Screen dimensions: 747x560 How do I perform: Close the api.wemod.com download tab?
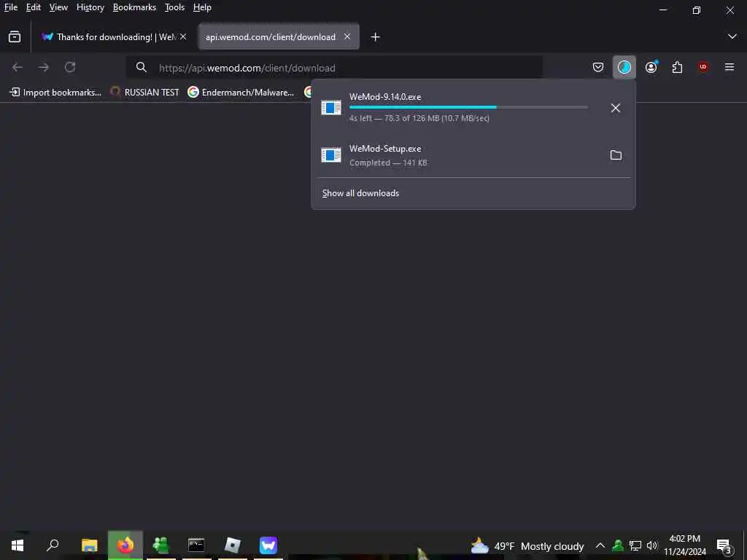click(x=347, y=36)
